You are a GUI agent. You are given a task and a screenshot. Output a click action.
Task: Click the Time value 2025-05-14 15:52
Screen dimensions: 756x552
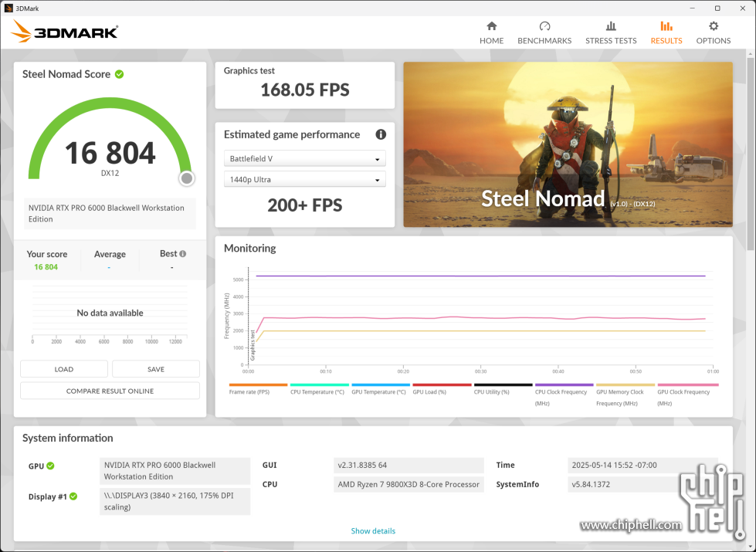642,466
